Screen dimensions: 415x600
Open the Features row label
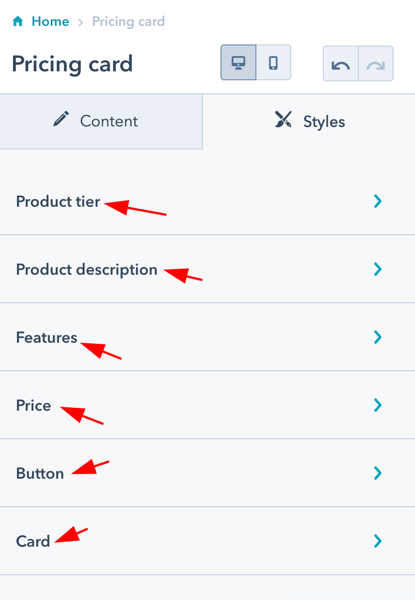pyautogui.click(x=47, y=338)
